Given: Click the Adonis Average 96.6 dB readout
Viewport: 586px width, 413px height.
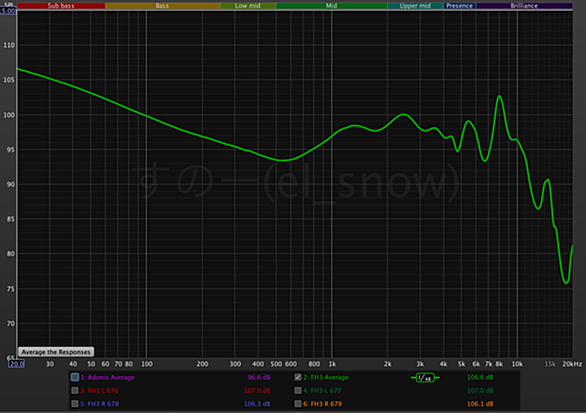Looking at the screenshot, I should [259, 377].
